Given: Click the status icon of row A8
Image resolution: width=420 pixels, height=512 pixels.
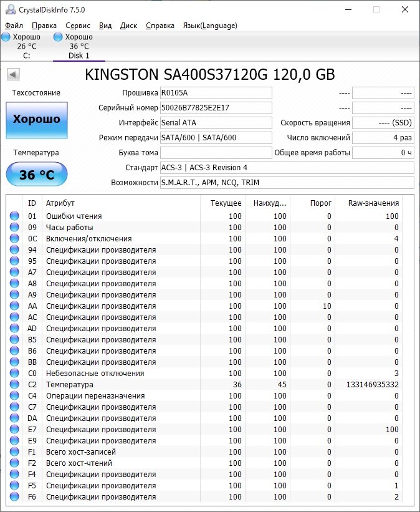Looking at the screenshot, I should (14, 283).
